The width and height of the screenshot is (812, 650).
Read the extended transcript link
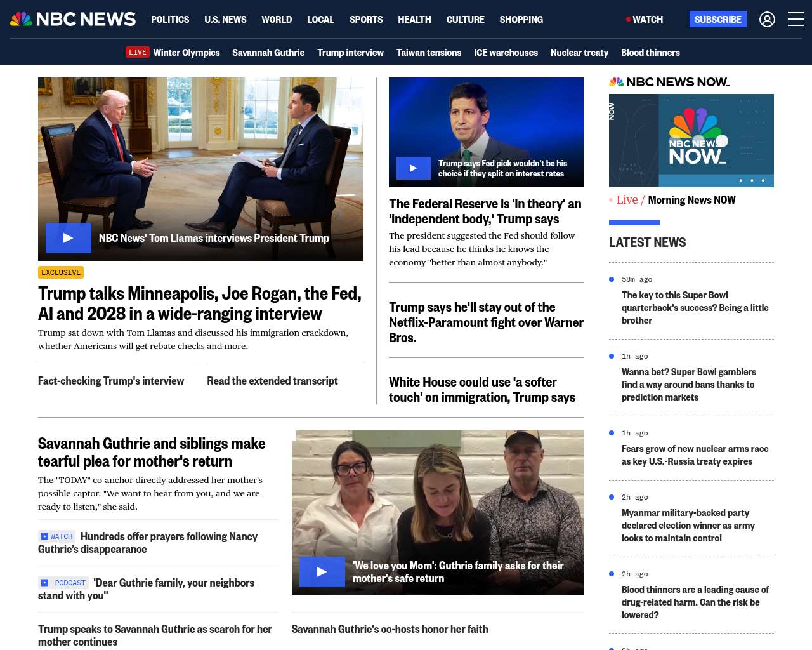click(x=272, y=381)
